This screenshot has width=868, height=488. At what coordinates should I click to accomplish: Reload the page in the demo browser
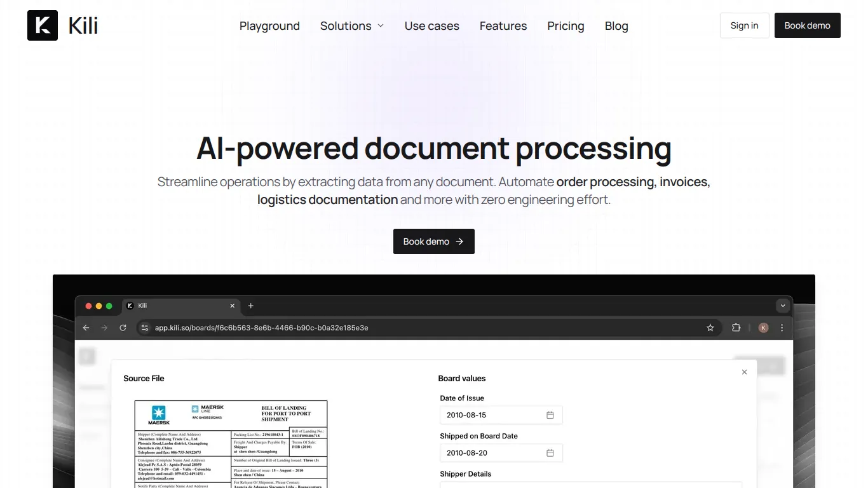coord(123,328)
